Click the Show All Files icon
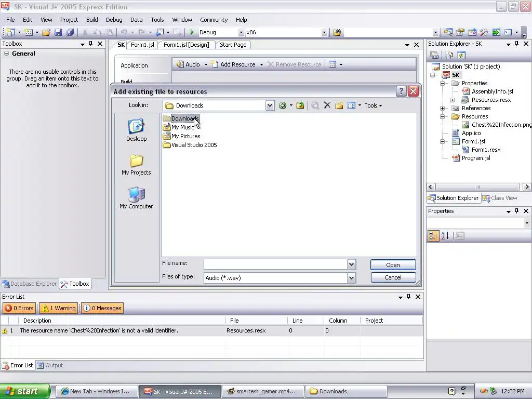 (x=449, y=55)
